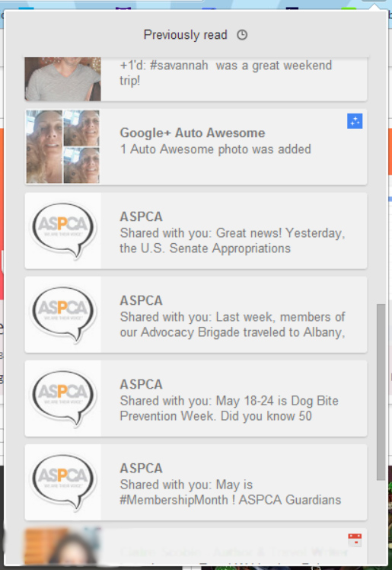392x570 pixels.
Task: Click the notifications panel scrollbar thumb
Action: tap(381, 392)
